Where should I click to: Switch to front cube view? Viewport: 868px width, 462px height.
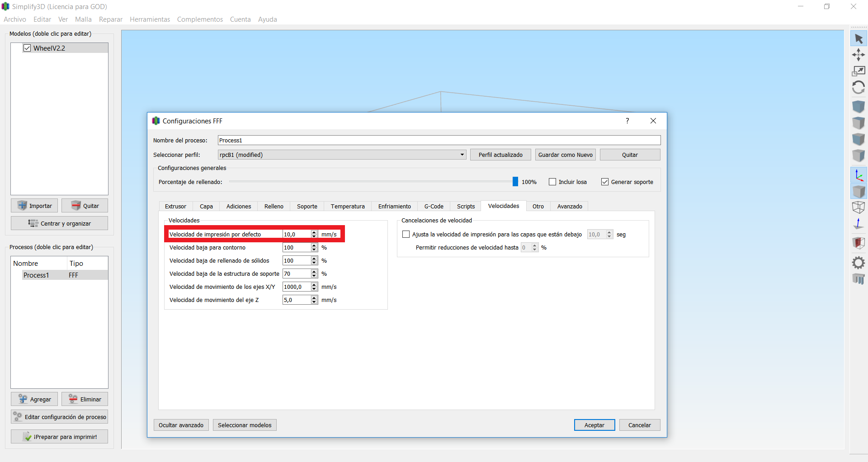pos(859,139)
